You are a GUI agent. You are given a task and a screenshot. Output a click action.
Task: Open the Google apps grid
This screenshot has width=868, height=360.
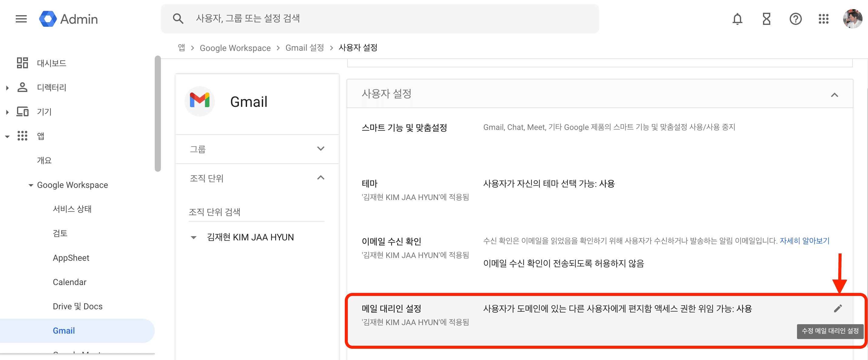824,19
